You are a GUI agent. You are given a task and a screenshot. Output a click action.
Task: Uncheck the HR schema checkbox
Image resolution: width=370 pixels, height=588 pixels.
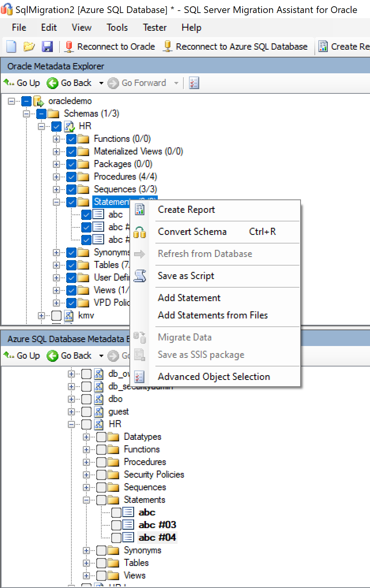(56, 126)
